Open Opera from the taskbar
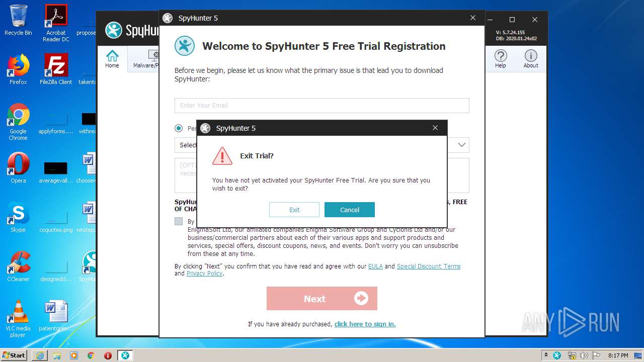The width and height of the screenshot is (644, 362). (x=108, y=355)
